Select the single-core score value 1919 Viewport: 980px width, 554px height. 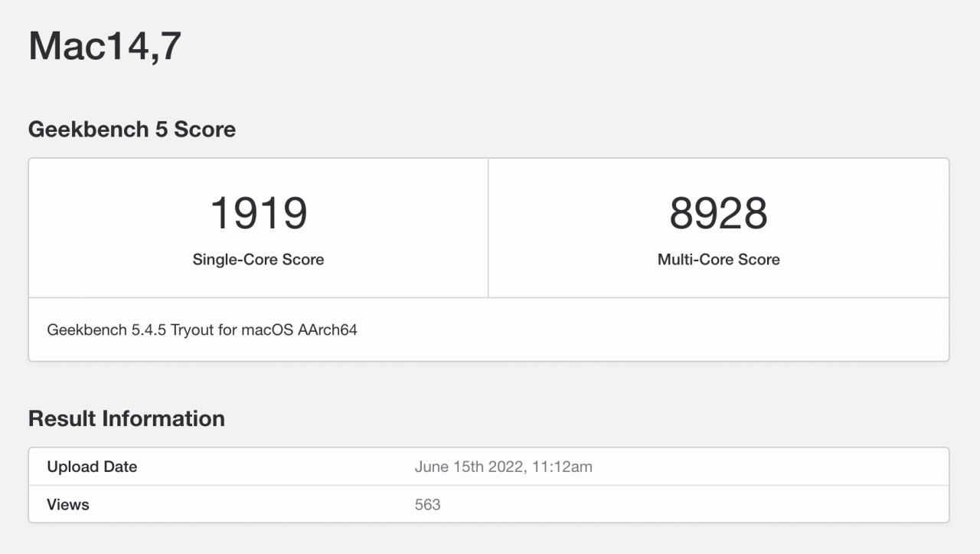pos(258,213)
